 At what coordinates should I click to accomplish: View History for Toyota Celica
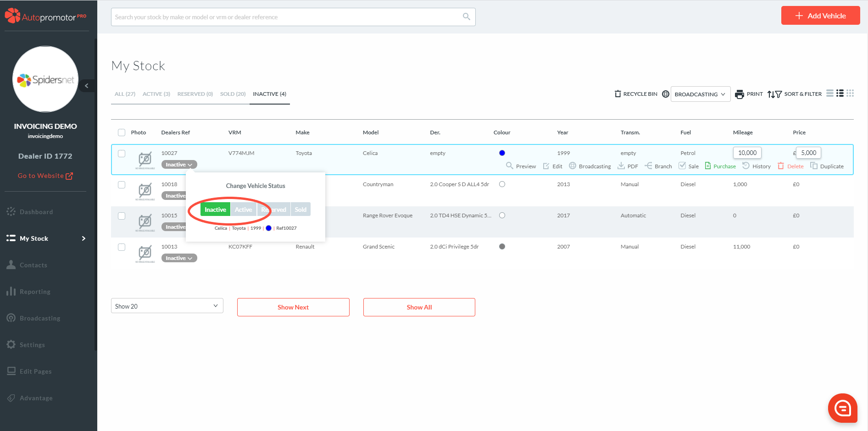pos(757,166)
